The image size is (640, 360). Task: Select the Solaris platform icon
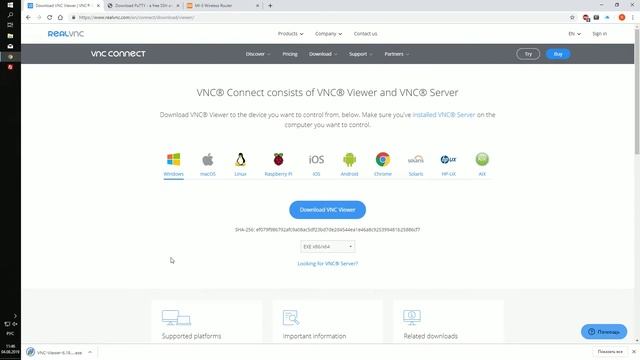point(416,159)
